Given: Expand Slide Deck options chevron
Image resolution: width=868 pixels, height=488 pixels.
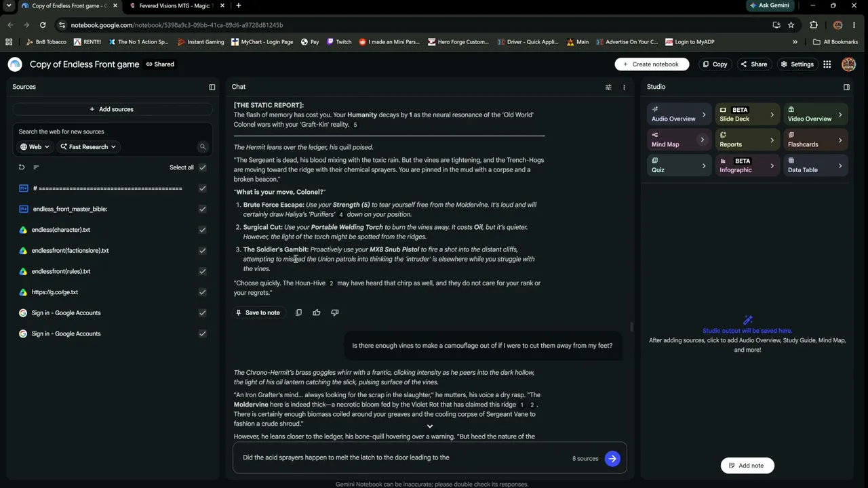Looking at the screenshot, I should point(772,115).
